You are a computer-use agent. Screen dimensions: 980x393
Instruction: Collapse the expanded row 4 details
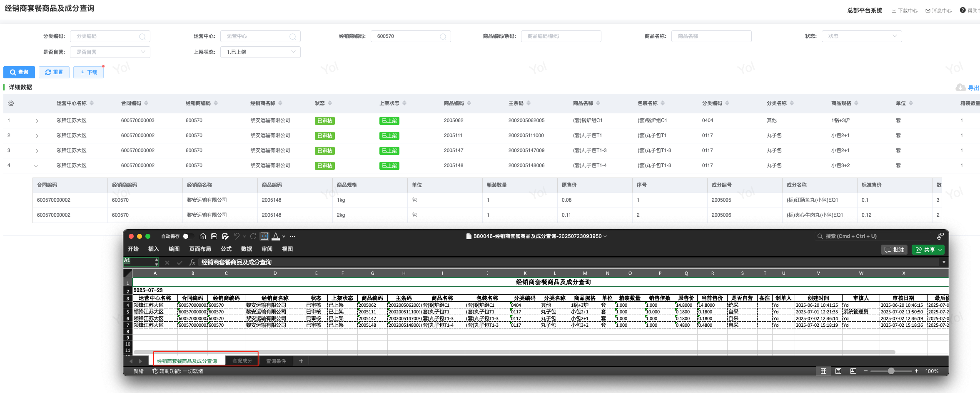[36, 166]
